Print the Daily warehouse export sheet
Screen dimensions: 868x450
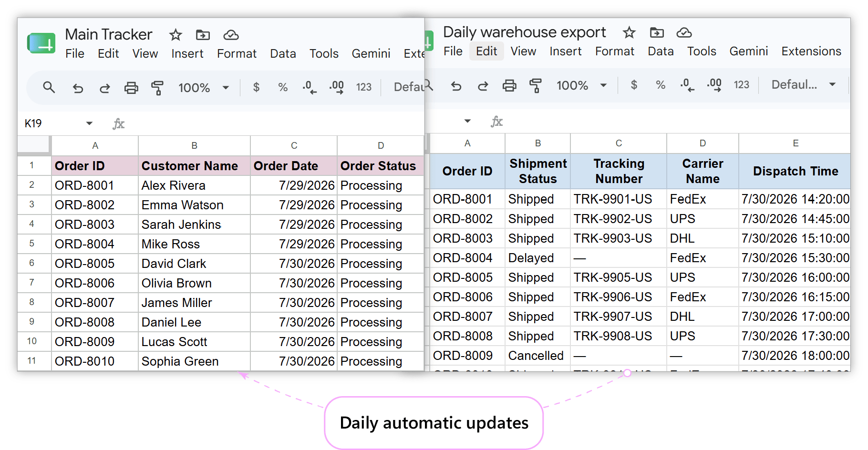pyautogui.click(x=509, y=85)
